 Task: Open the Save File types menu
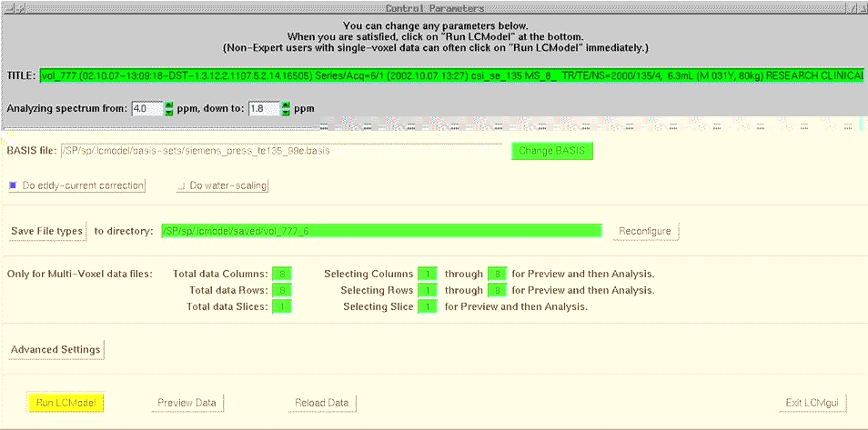(x=47, y=231)
